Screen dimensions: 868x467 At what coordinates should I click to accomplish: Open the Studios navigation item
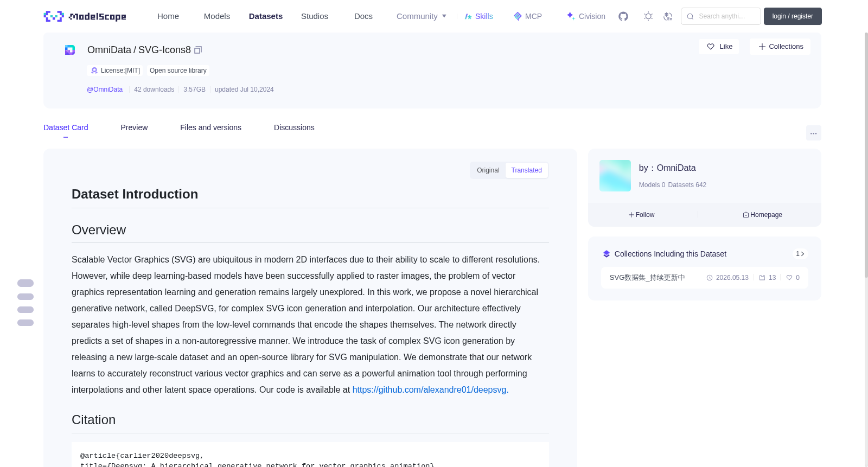315,16
